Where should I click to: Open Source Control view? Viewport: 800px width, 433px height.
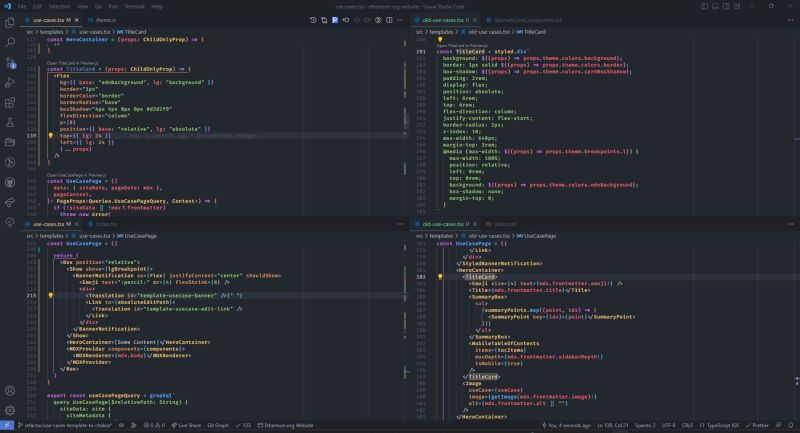(11, 65)
